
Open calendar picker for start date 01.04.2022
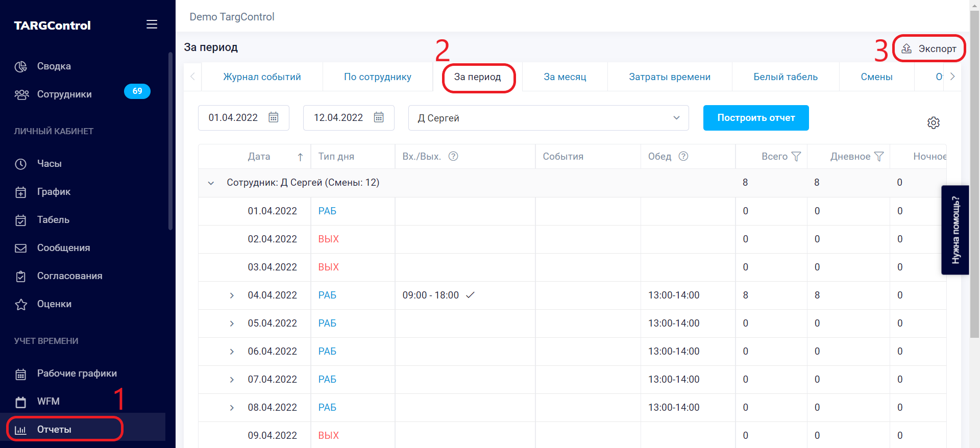click(x=274, y=118)
